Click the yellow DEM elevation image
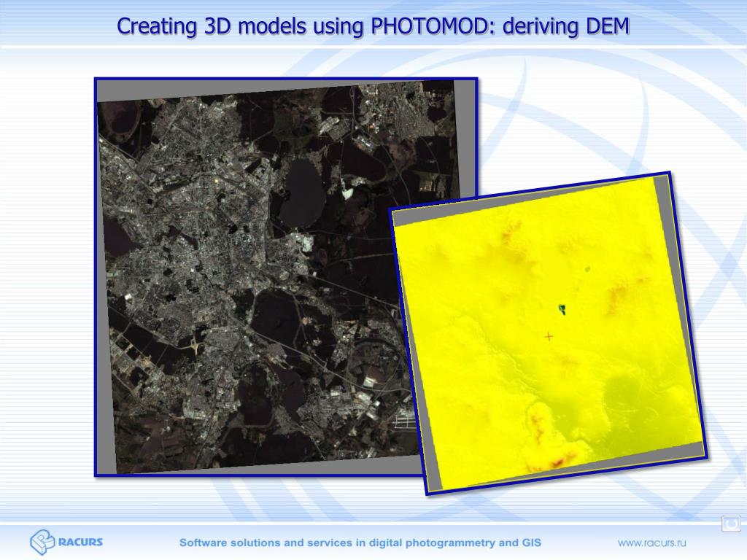747x560 pixels. [549, 333]
